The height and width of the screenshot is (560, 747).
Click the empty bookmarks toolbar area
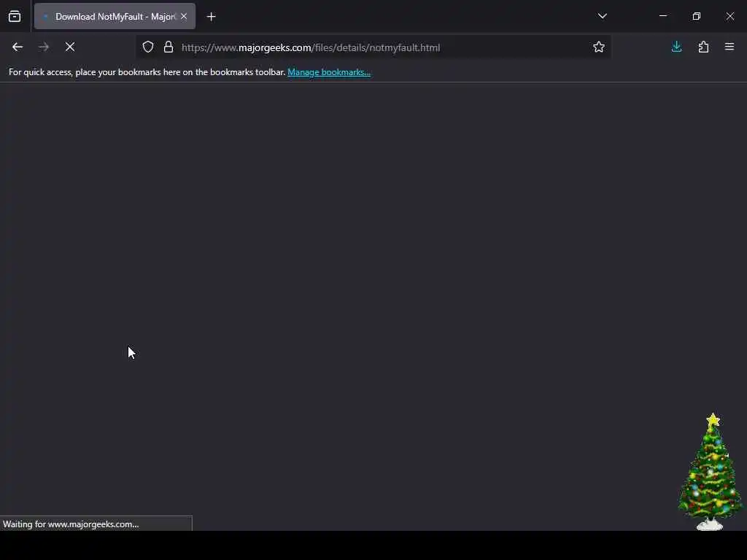pyautogui.click(x=557, y=72)
